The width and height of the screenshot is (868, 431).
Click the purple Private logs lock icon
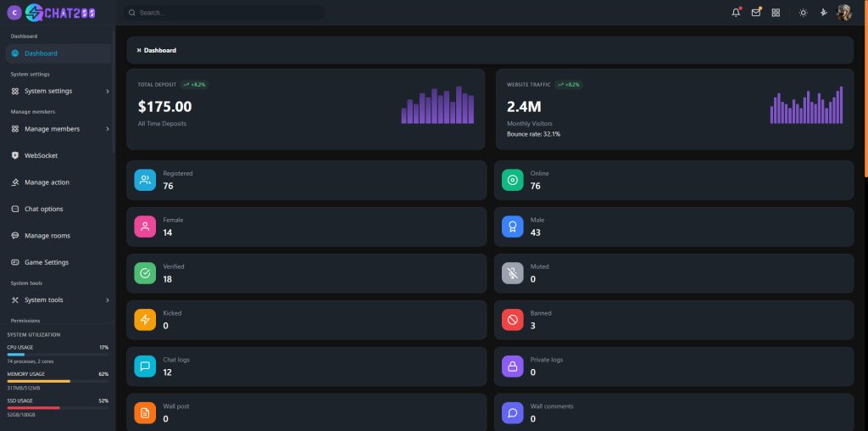[x=512, y=367]
